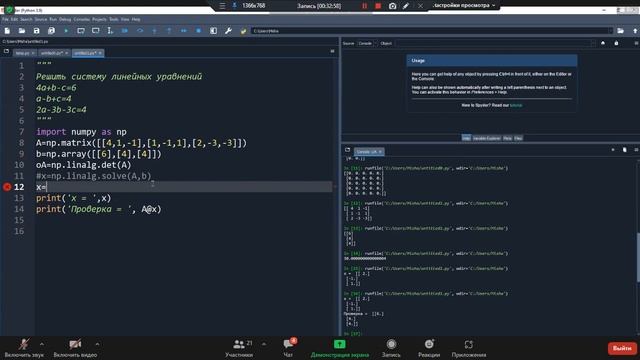Switch to Variable Explorer tab
This screenshot has width=640, height=360.
(x=486, y=138)
